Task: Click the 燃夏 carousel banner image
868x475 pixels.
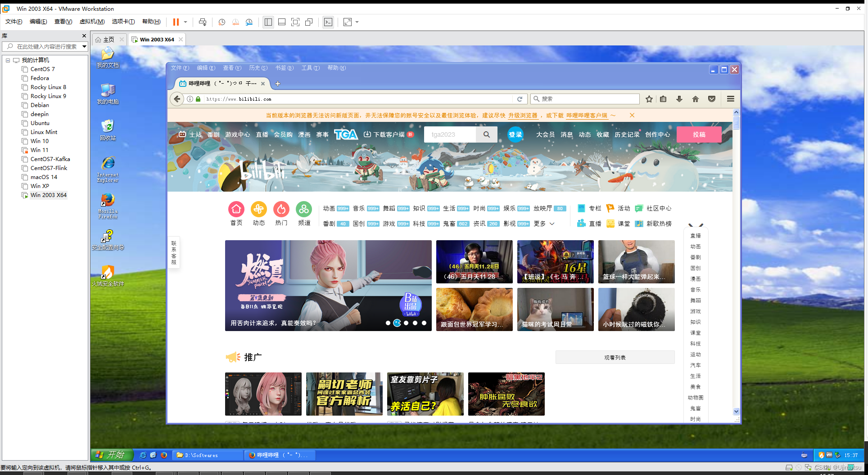Action: tap(328, 286)
